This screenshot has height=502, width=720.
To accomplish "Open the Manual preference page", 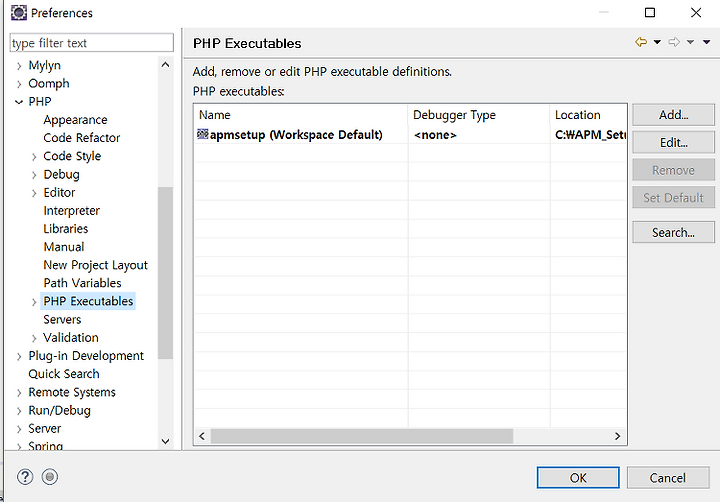I will click(64, 247).
